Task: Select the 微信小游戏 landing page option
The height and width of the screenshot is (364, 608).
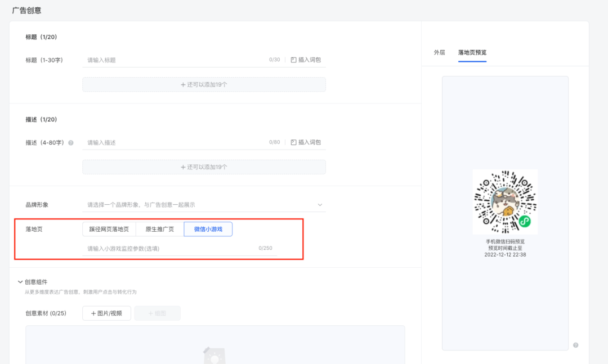Action: [208, 229]
